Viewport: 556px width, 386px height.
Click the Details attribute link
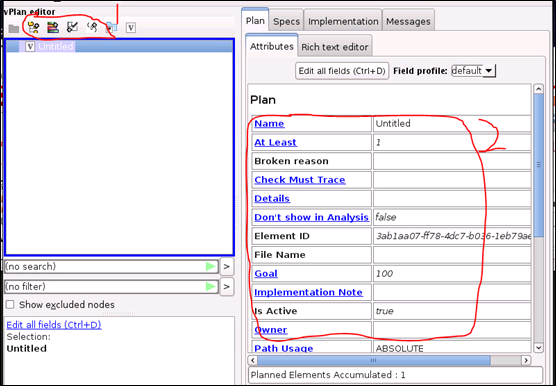coord(272,199)
